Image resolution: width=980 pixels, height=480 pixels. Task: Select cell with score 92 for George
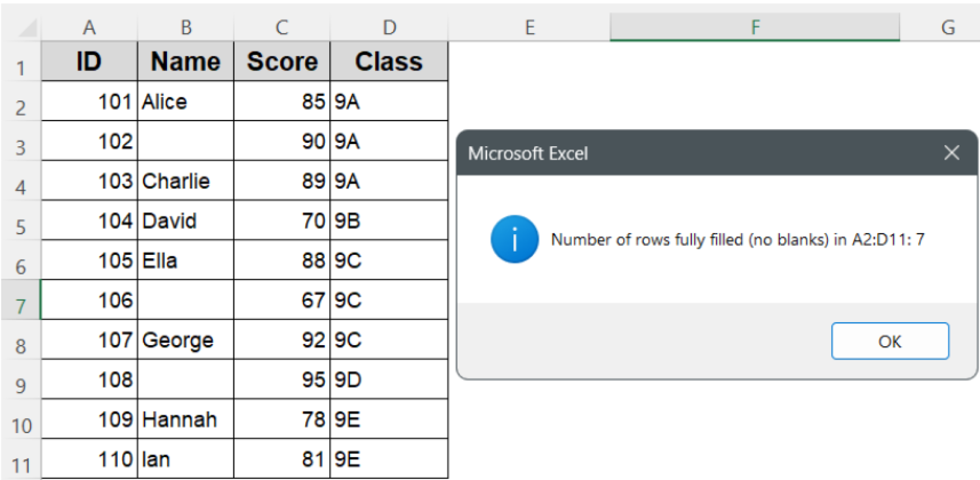[x=281, y=340]
